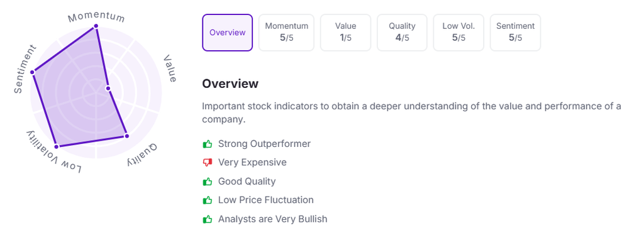Open the Quality 4/5 tab
This screenshot has height=233, width=644.
(x=402, y=33)
